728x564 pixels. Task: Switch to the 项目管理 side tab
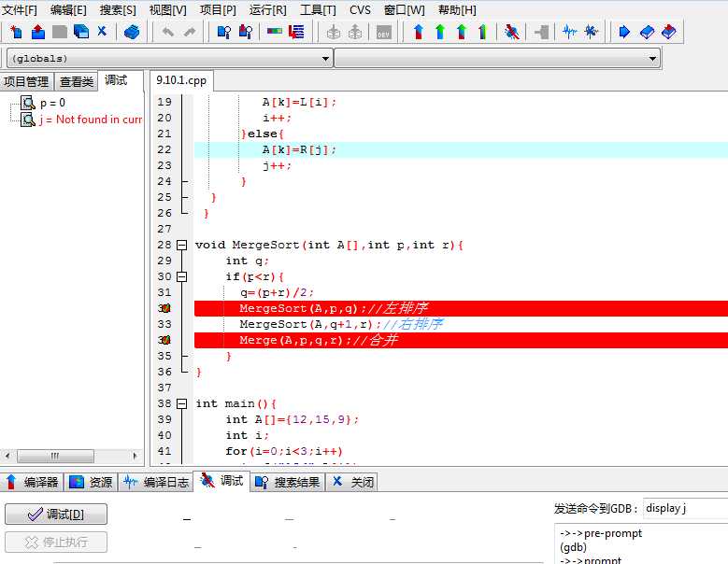tap(26, 81)
